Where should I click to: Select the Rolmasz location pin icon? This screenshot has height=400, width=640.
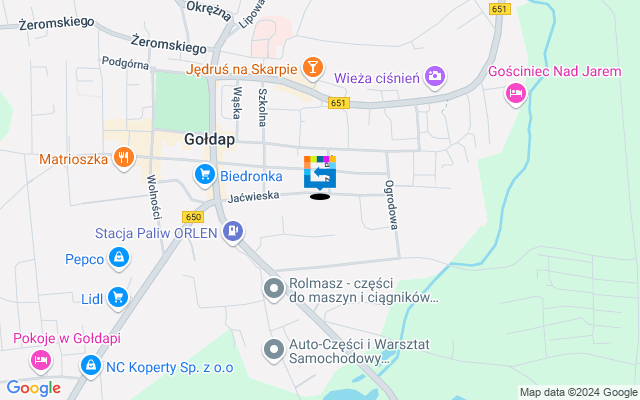pos(274,289)
